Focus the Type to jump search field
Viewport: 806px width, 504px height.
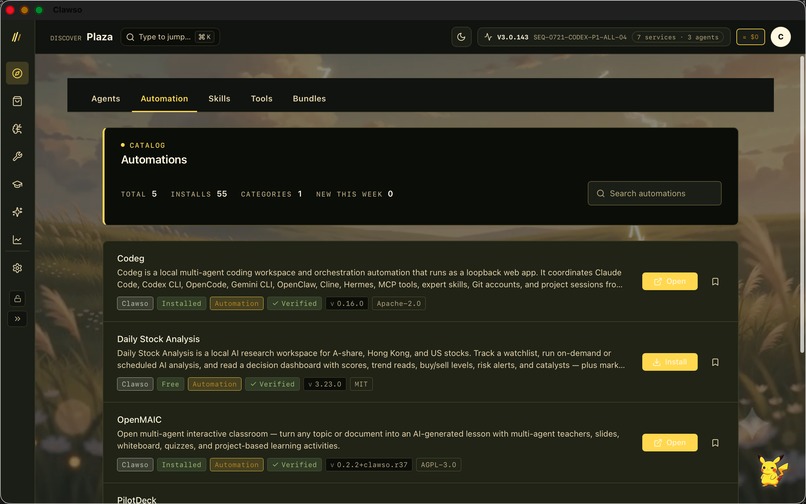click(170, 37)
